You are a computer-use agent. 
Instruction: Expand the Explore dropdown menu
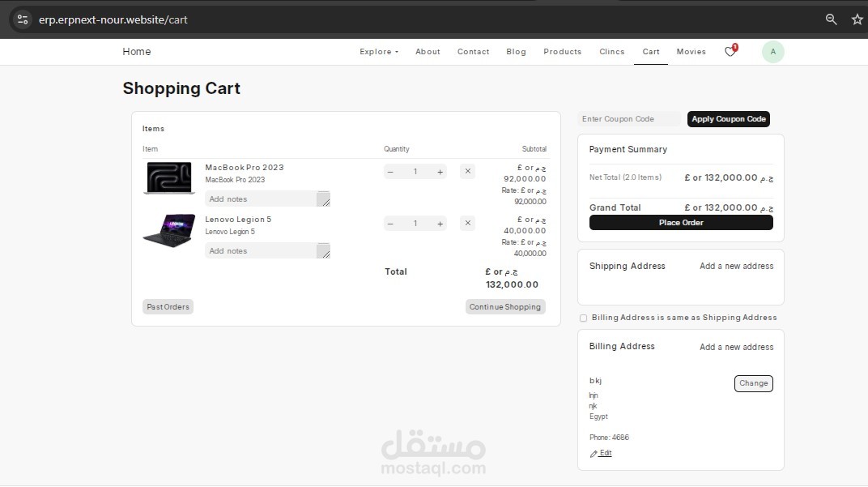pyautogui.click(x=379, y=52)
